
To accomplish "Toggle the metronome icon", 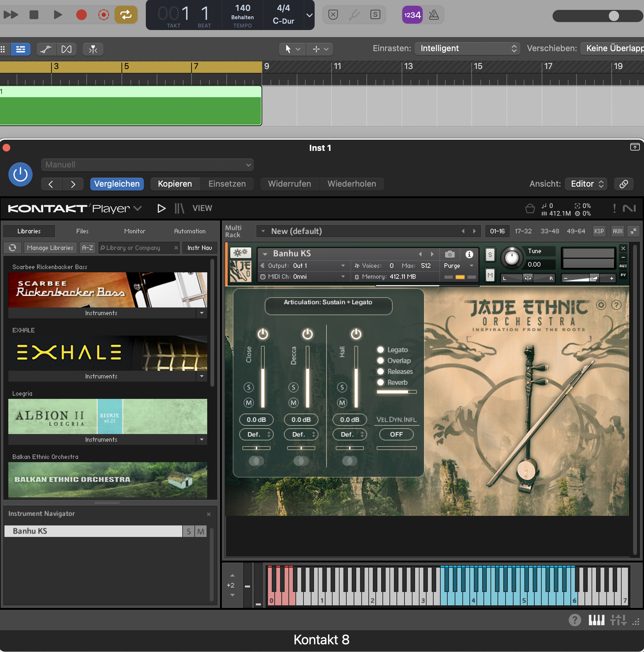I will pos(434,15).
